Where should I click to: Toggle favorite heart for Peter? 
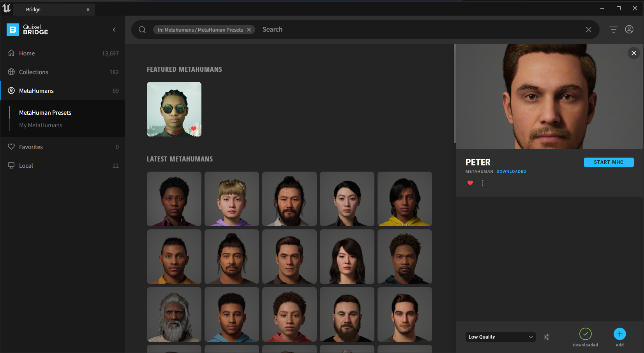470,183
